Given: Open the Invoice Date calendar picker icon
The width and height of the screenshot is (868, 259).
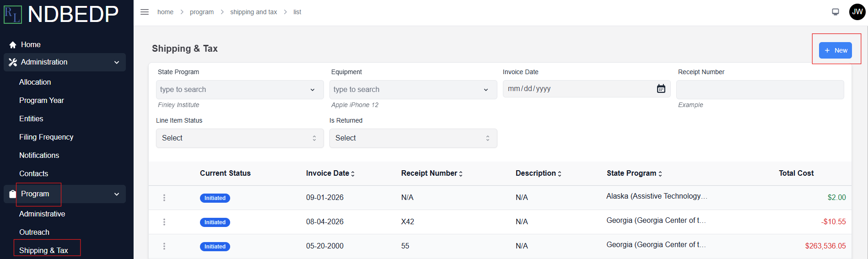Looking at the screenshot, I should 661,89.
